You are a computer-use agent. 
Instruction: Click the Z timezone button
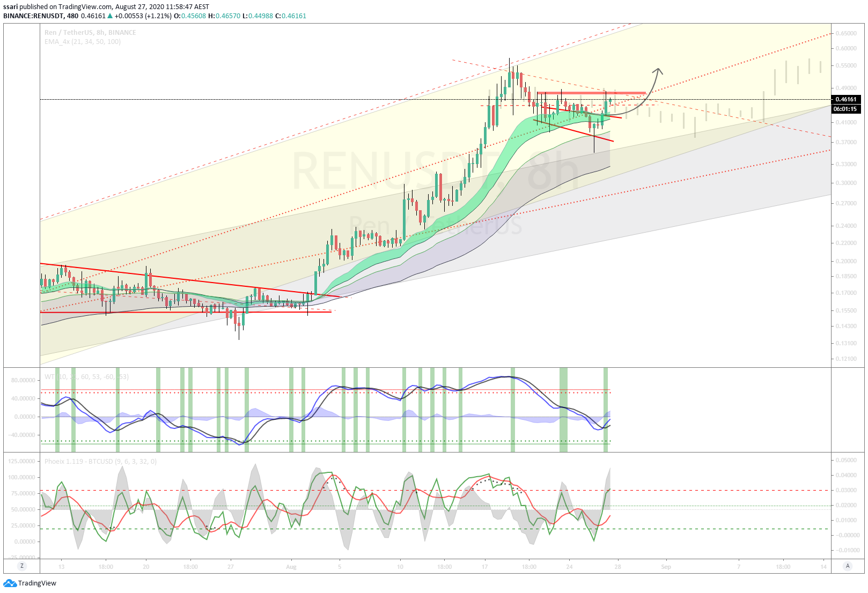22,566
